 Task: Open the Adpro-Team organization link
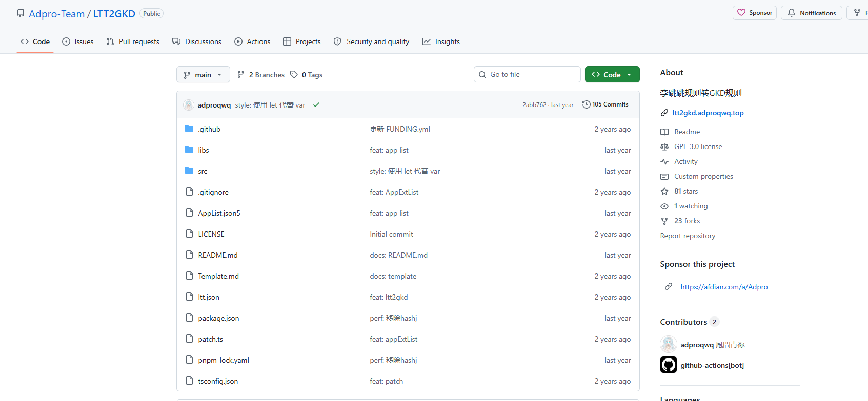point(56,14)
